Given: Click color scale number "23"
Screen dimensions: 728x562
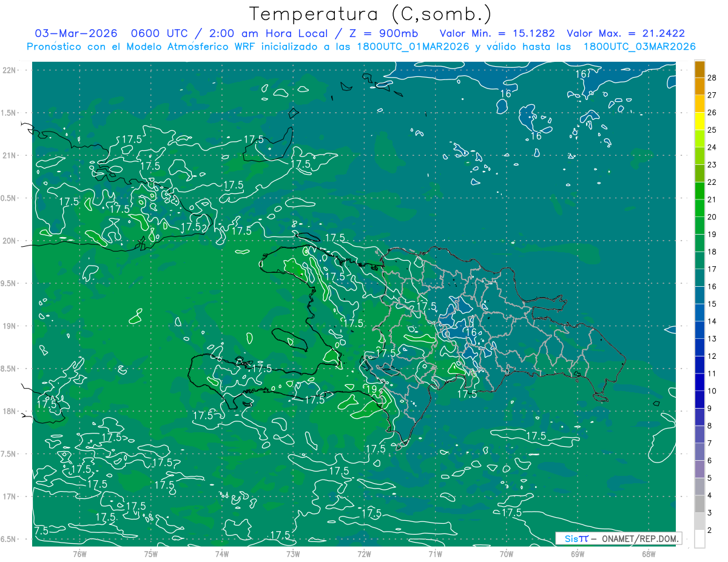Looking at the screenshot, I should [712, 165].
